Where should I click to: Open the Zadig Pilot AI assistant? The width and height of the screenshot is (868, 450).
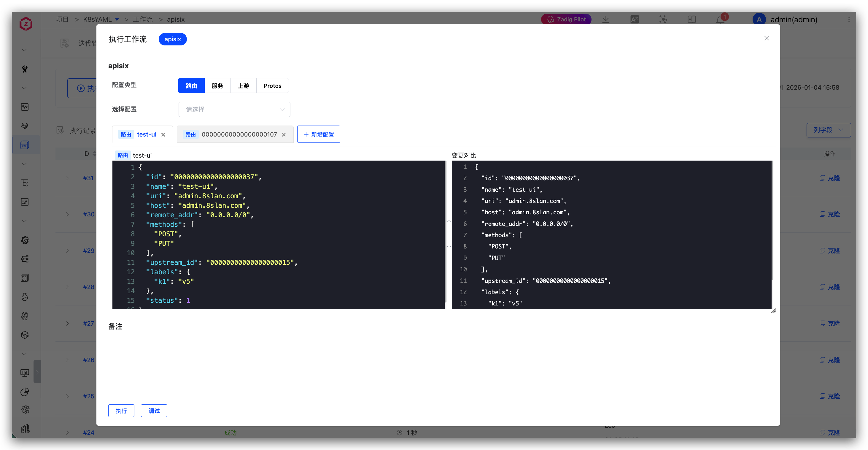point(566,19)
